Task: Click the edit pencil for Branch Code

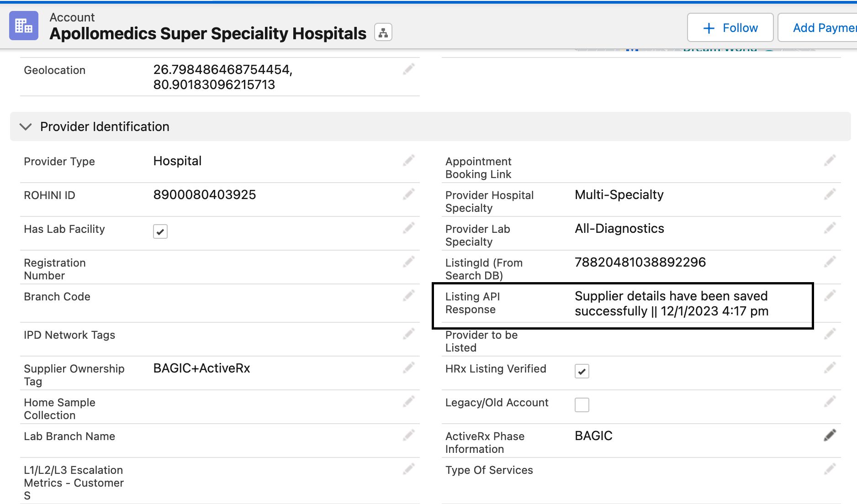Action: (408, 296)
